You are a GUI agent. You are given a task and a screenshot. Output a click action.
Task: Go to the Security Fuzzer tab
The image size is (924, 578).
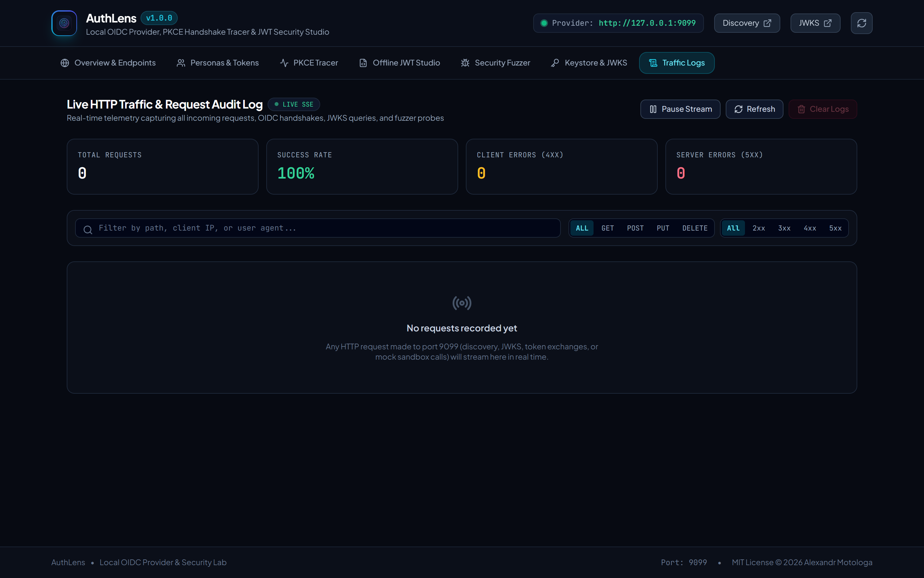pyautogui.click(x=495, y=63)
